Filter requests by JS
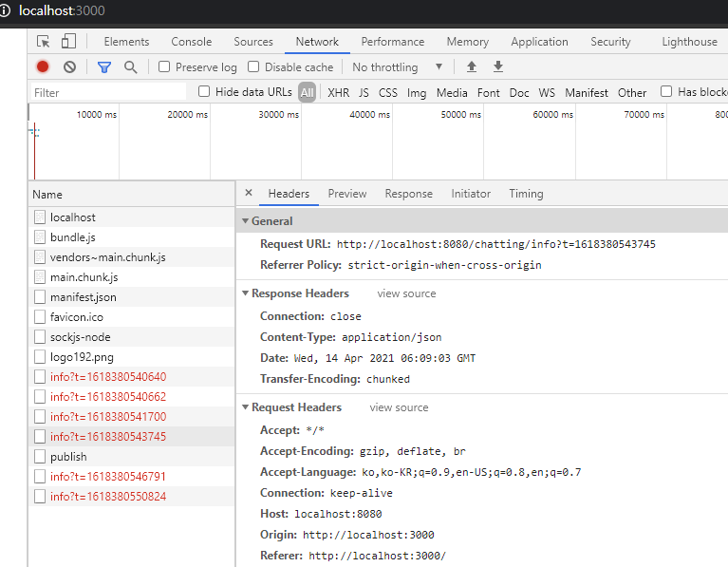Image resolution: width=728 pixels, height=567 pixels. [364, 93]
